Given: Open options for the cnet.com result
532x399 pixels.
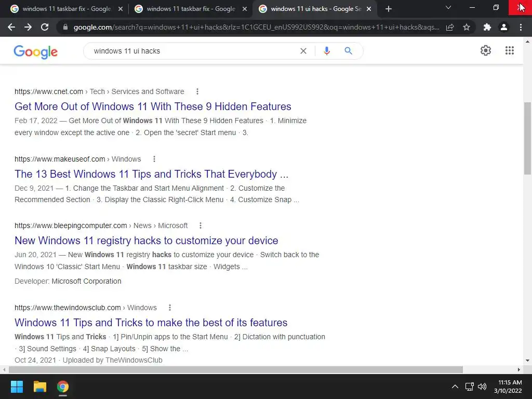Looking at the screenshot, I should coord(197,91).
